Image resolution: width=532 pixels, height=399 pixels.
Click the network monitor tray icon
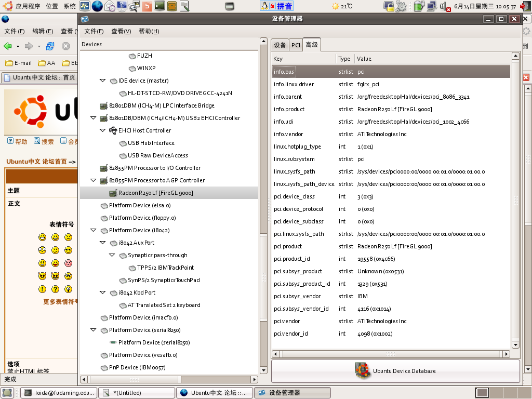[x=432, y=6]
